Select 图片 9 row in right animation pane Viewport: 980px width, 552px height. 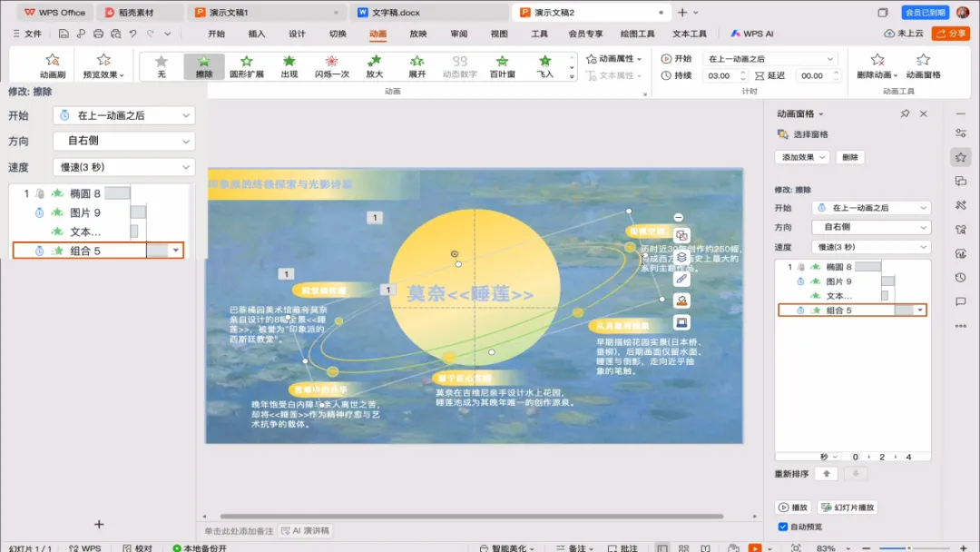pos(852,281)
